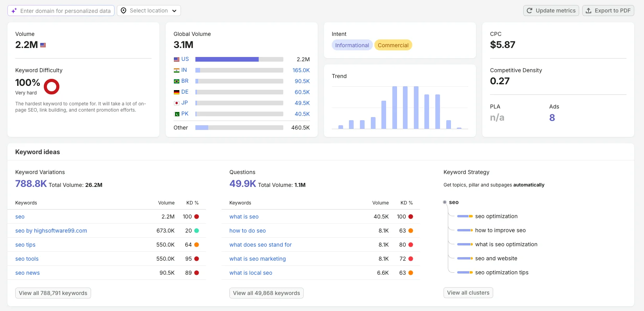644x311 pixels.
Task: Click the Ads count 8
Action: 552,117
